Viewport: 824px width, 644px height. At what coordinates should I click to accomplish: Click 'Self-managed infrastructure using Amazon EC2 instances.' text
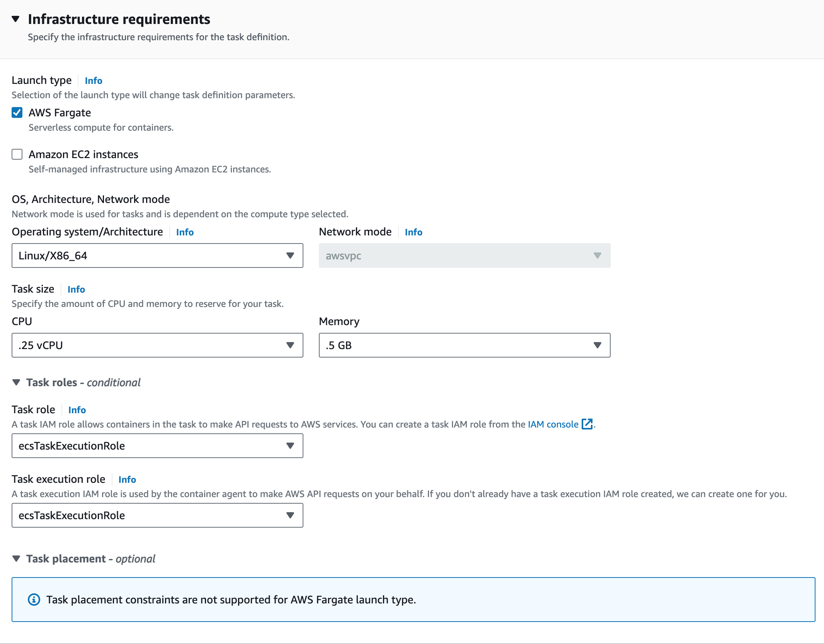click(150, 169)
